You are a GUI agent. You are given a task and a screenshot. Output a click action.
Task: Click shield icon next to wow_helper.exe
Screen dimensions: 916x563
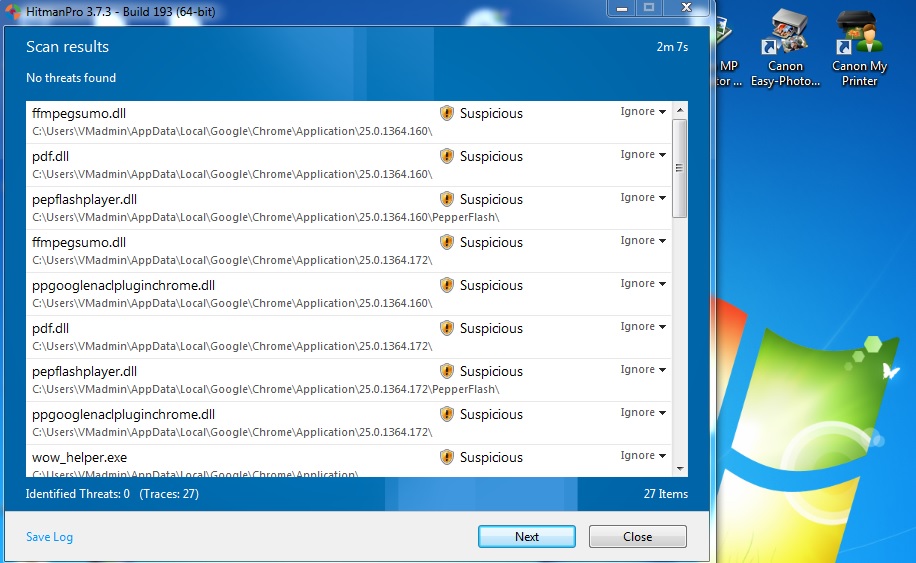pyautogui.click(x=447, y=457)
